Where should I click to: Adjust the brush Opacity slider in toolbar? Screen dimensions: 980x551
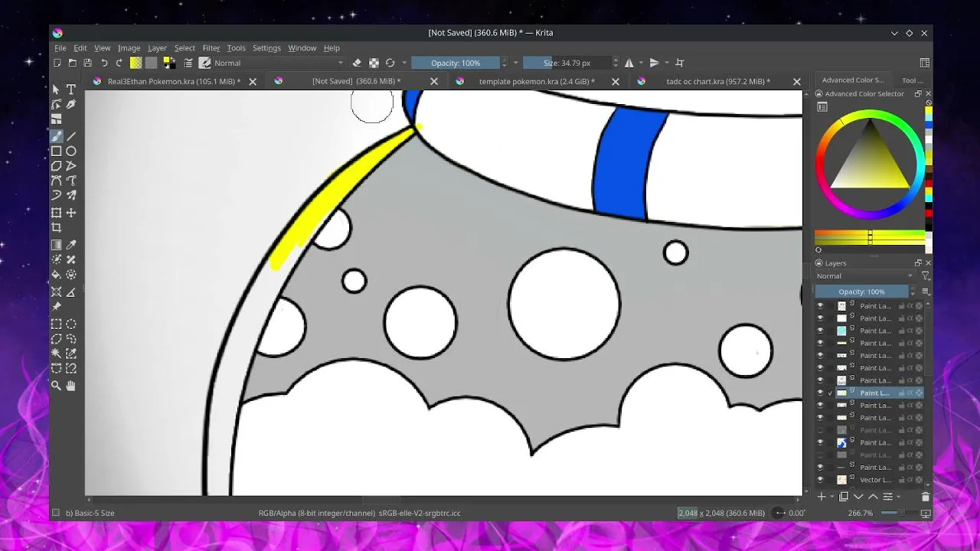[456, 63]
